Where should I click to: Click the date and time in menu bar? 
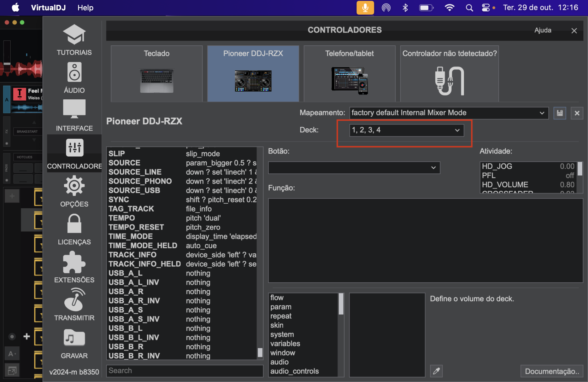(541, 7)
